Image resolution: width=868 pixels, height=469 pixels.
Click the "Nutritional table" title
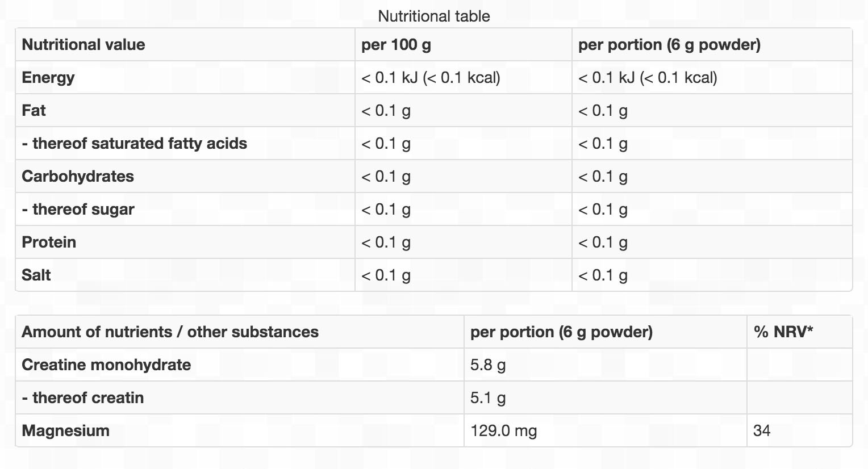[433, 16]
